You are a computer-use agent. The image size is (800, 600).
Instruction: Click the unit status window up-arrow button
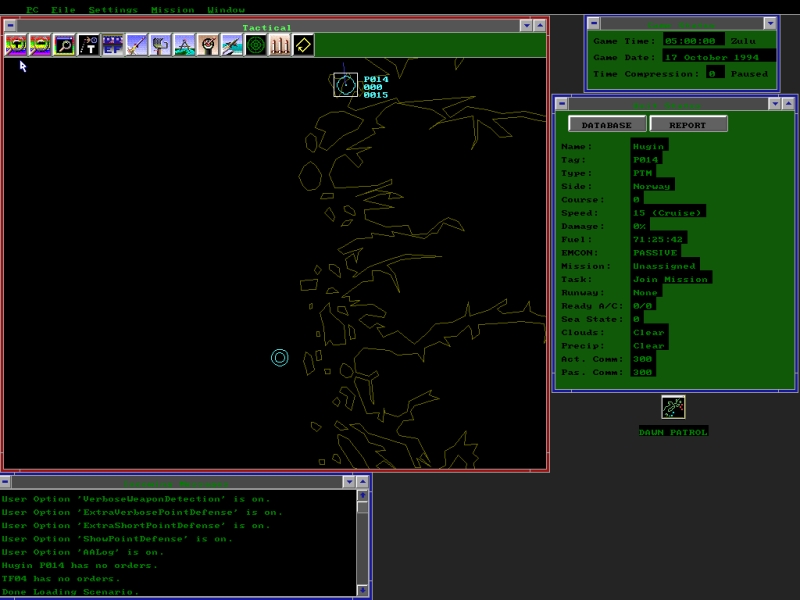coord(788,104)
